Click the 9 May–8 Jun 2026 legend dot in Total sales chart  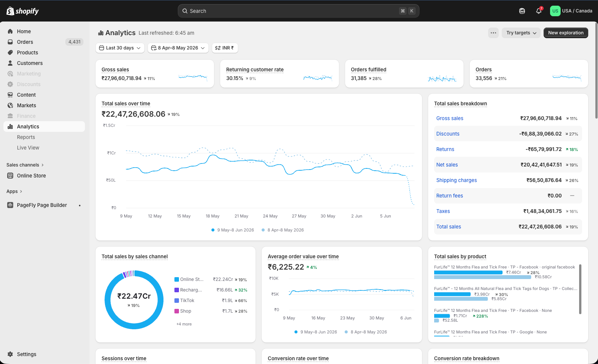click(213, 230)
